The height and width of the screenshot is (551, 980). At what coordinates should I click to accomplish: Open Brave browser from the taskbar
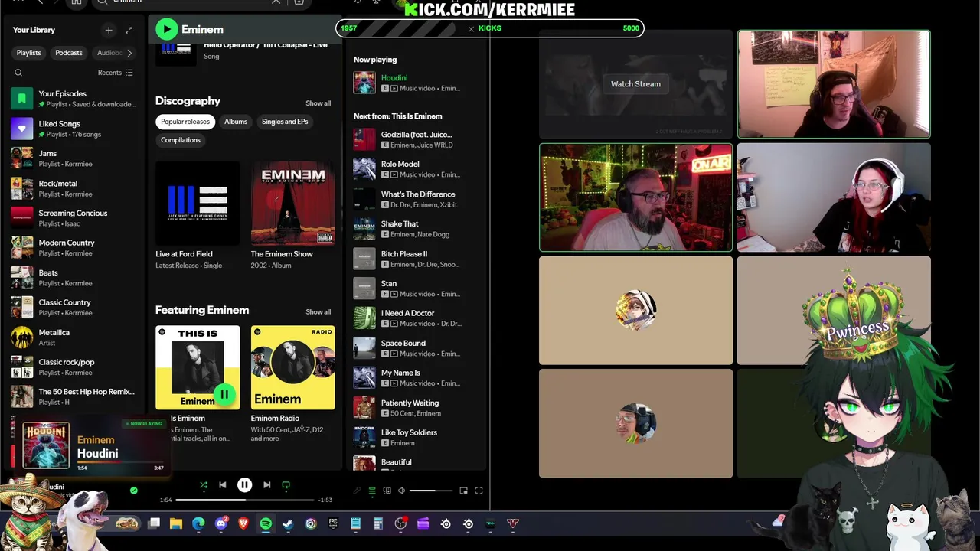(243, 523)
